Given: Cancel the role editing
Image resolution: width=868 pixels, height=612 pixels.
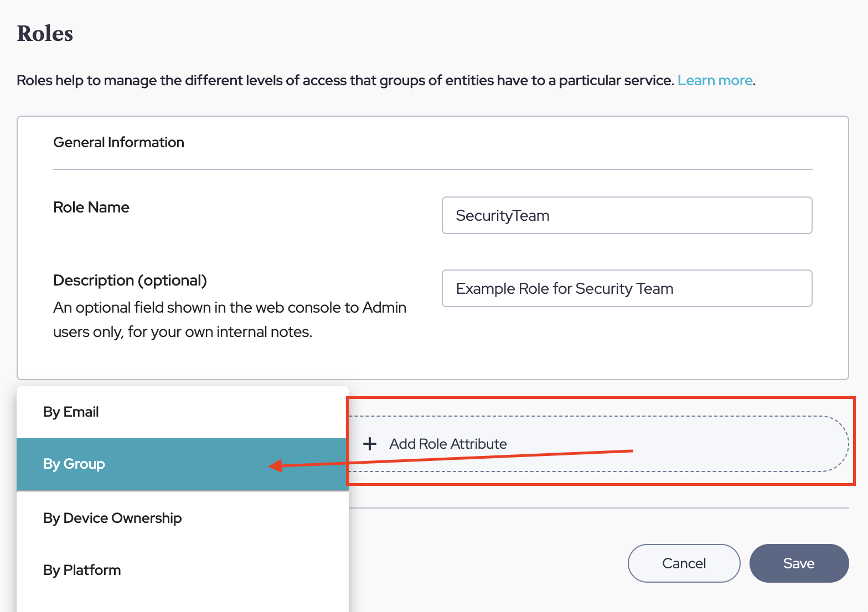Looking at the screenshot, I should [x=684, y=563].
